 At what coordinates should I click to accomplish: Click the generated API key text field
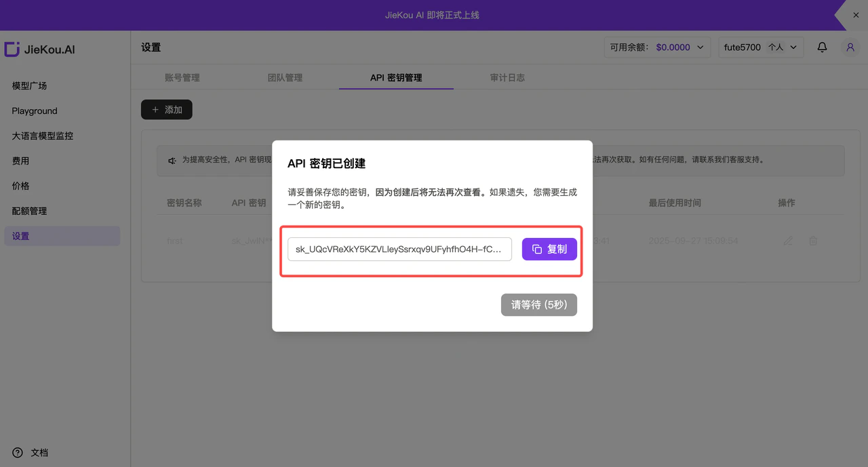(399, 249)
